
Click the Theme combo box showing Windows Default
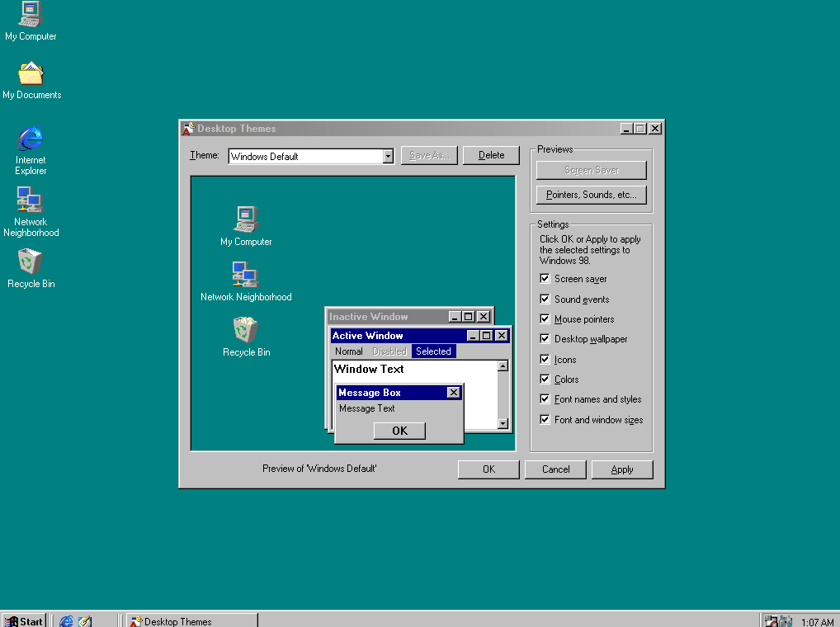point(305,156)
